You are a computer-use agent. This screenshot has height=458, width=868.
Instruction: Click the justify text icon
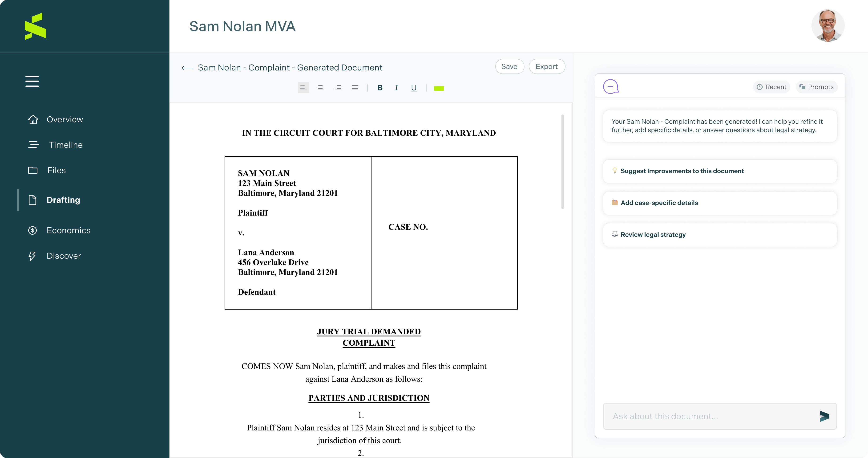pyautogui.click(x=355, y=88)
